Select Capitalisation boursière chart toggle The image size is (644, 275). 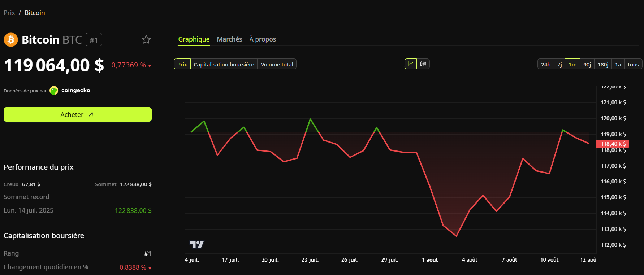(x=224, y=64)
